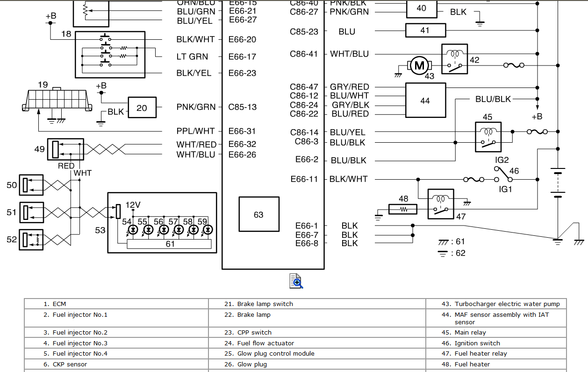Click the magnifier zoom icon below the diagram
Viewport: 588px width, 372px height.
tap(296, 281)
